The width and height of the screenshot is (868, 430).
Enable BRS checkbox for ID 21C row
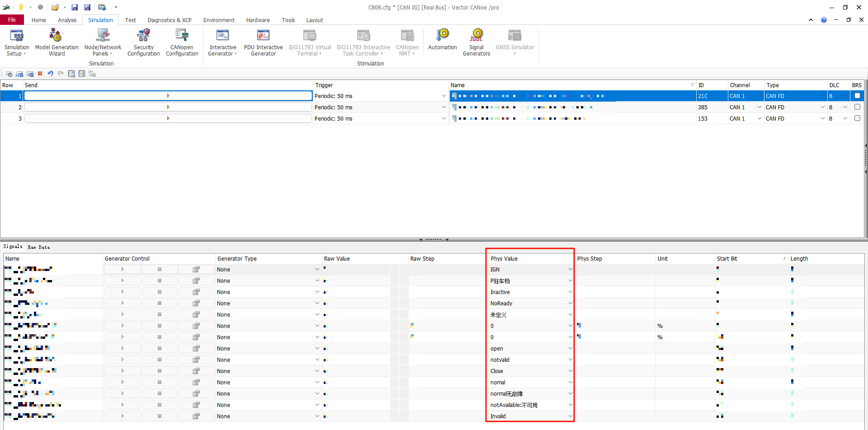pyautogui.click(x=857, y=96)
